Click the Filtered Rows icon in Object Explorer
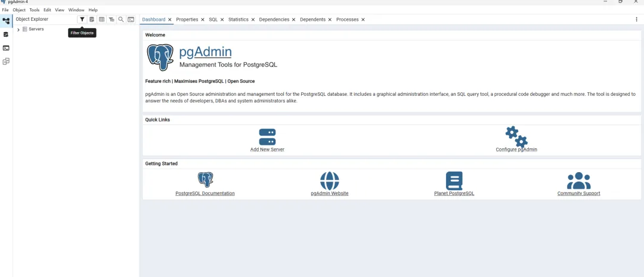The image size is (644, 277). point(112,19)
